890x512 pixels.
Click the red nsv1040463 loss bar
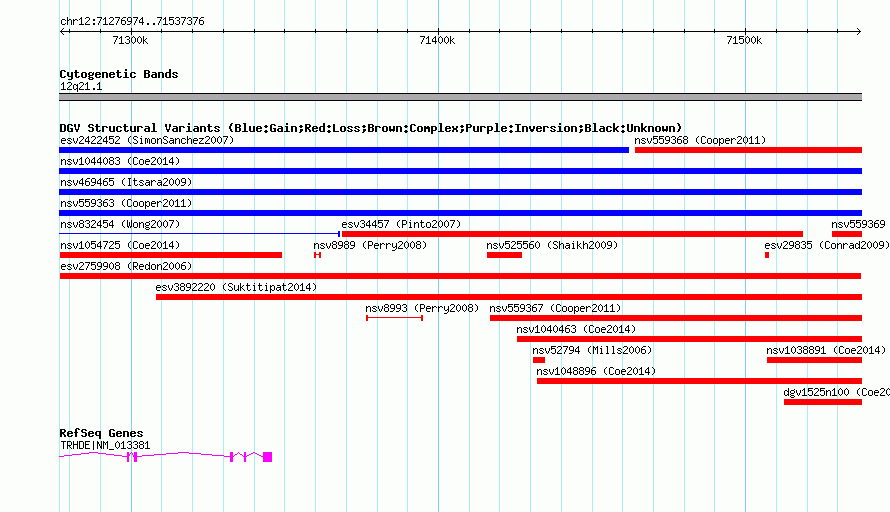click(x=690, y=339)
